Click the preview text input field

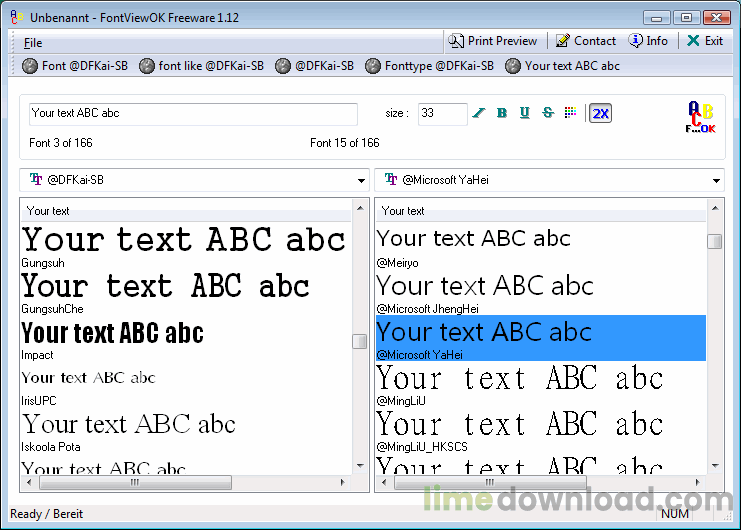click(193, 113)
